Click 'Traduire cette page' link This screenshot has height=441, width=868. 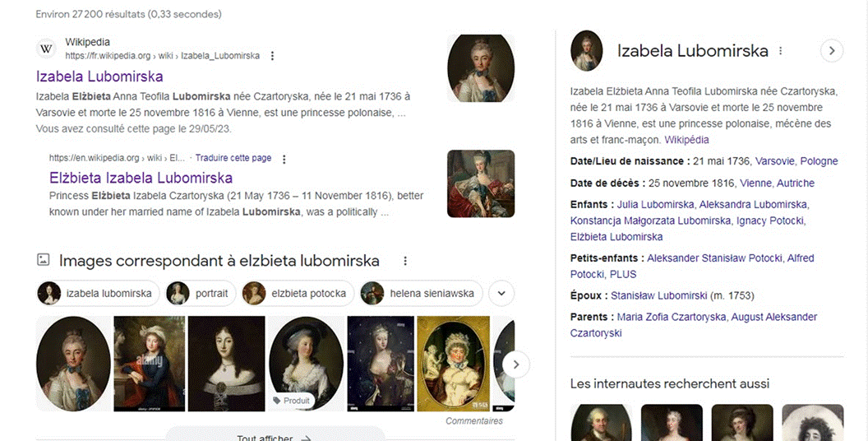pos(233,158)
